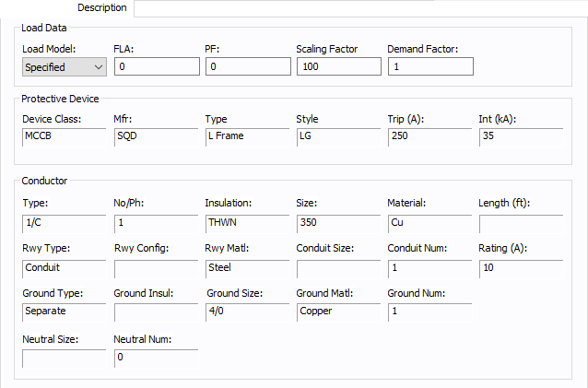Click the conductor Insulation field

pyautogui.click(x=247, y=222)
